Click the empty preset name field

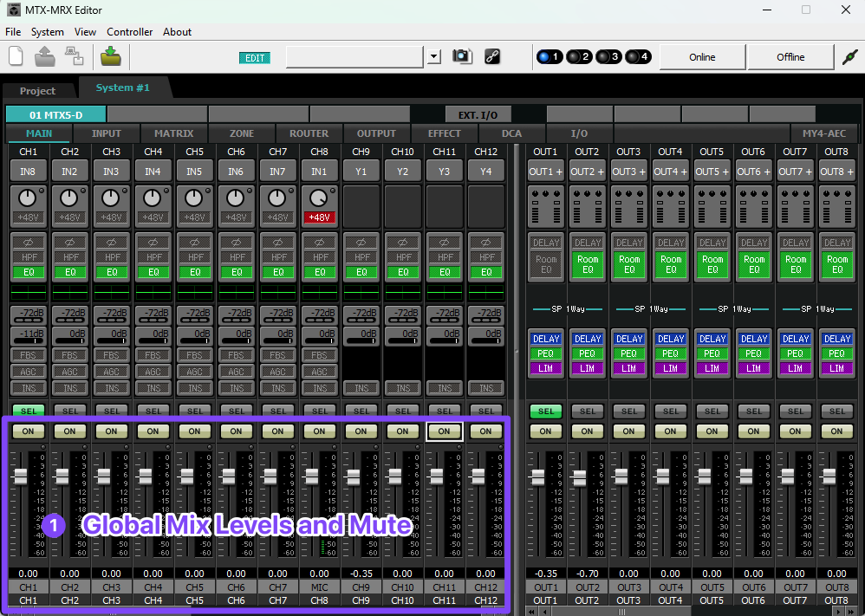354,57
